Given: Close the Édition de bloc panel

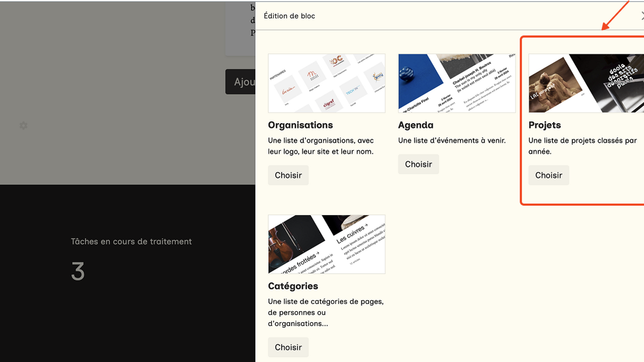Looking at the screenshot, I should [642, 16].
